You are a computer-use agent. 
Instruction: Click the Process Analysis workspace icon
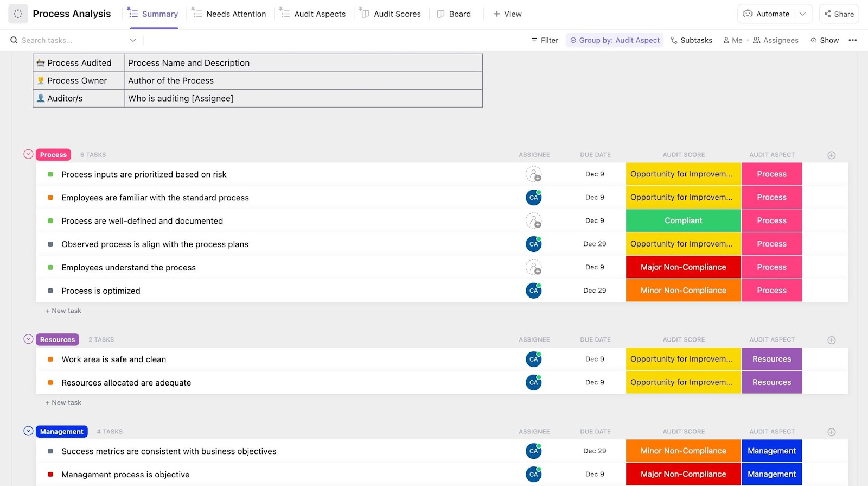click(18, 14)
